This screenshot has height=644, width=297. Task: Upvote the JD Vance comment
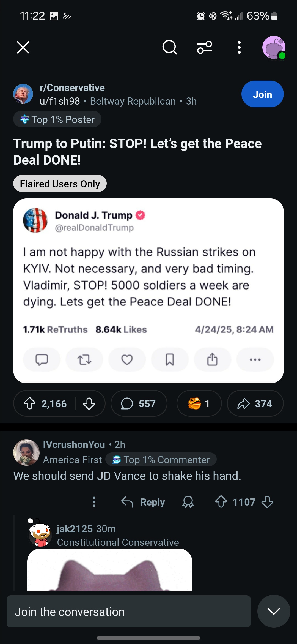[221, 502]
